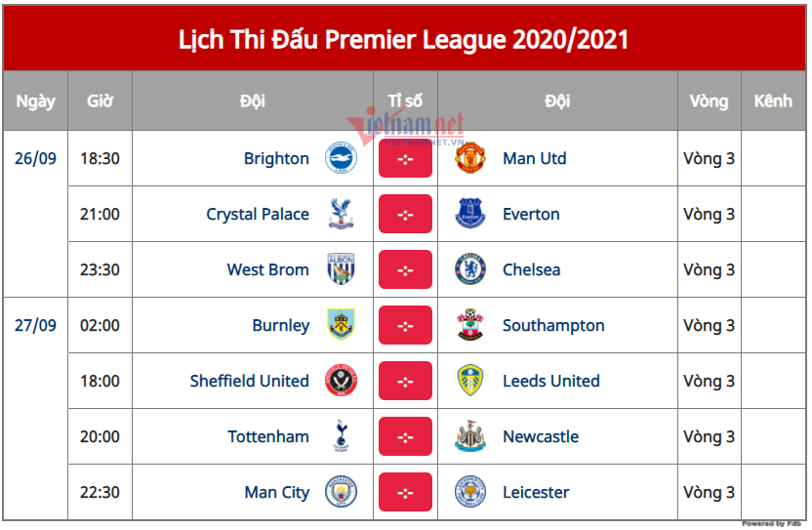Click the Leeds United crest

point(470,382)
